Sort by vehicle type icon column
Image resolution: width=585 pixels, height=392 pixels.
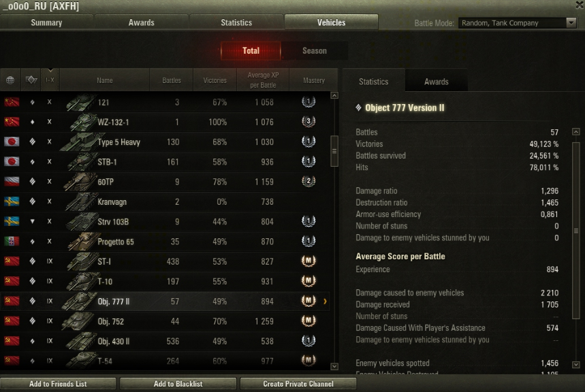pos(31,80)
